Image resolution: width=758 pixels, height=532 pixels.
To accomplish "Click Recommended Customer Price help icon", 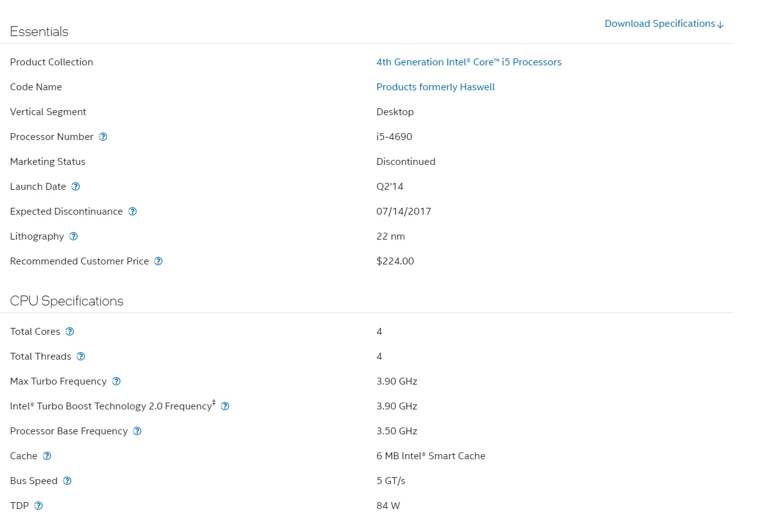I will [x=159, y=261].
